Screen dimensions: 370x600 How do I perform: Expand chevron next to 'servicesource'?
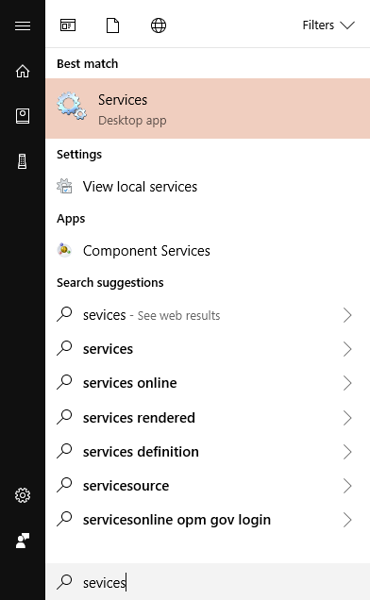(x=347, y=486)
